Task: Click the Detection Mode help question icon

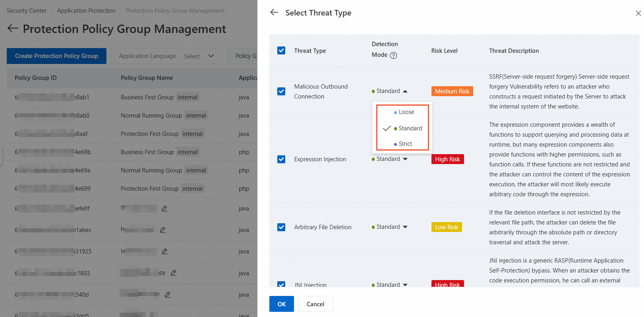Action: (x=393, y=55)
